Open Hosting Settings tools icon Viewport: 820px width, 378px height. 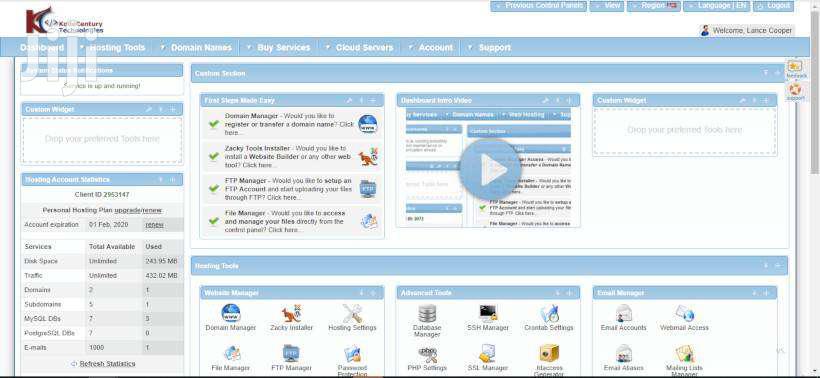pyautogui.click(x=352, y=313)
